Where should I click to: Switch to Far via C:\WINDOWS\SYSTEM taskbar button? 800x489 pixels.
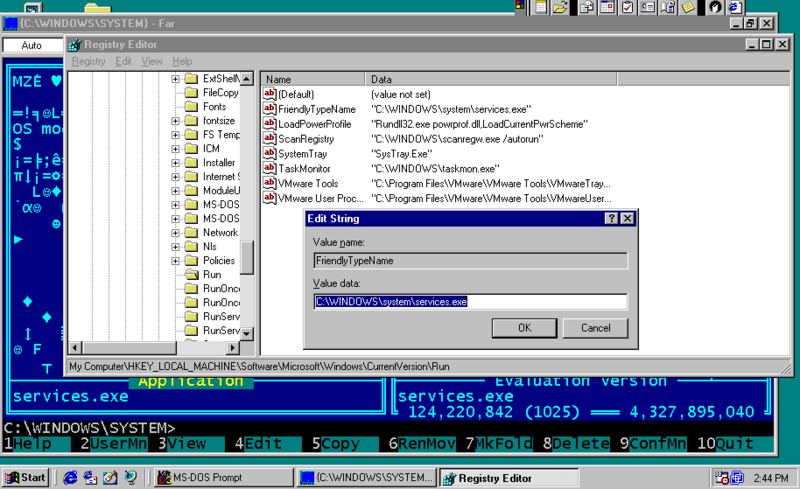point(366,478)
